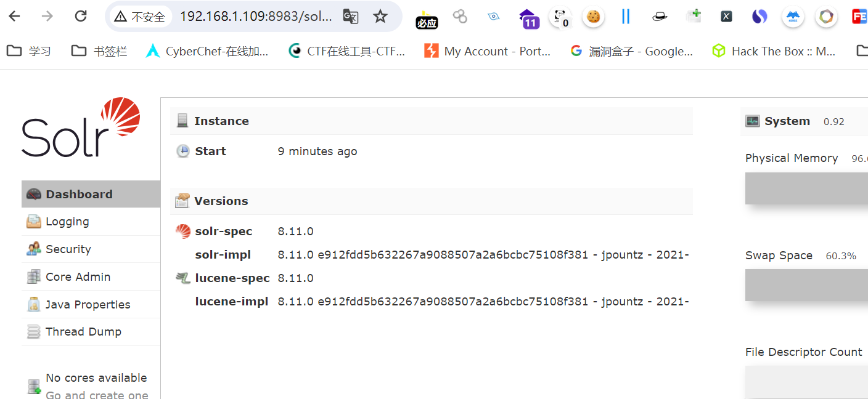Click the Versions section header
The width and height of the screenshot is (868, 399).
pyautogui.click(x=432, y=201)
